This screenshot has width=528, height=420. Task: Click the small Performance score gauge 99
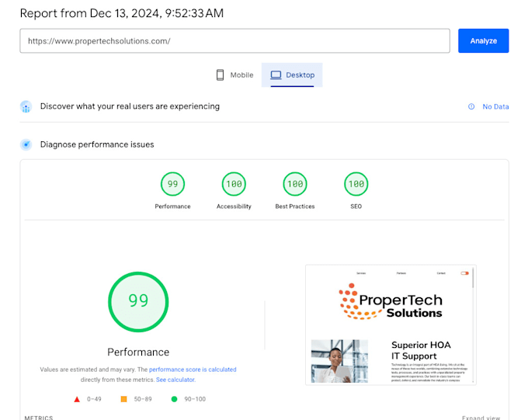tap(172, 184)
